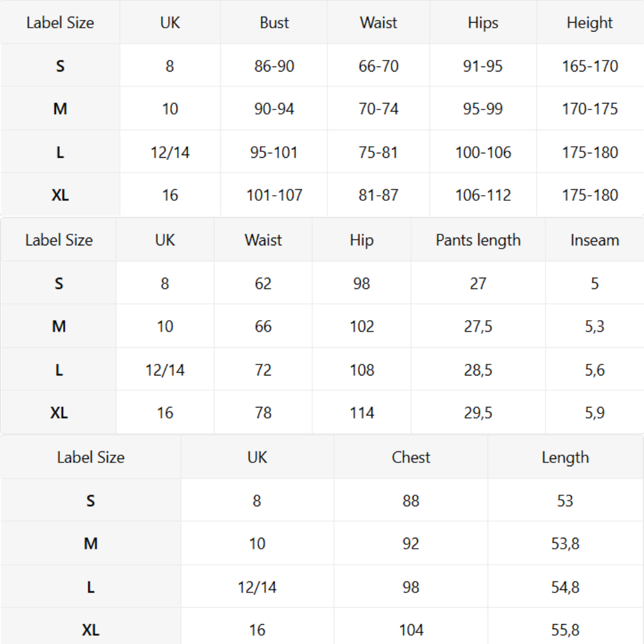644x644 pixels.
Task: Click the chest value 88
Action: coord(411,500)
